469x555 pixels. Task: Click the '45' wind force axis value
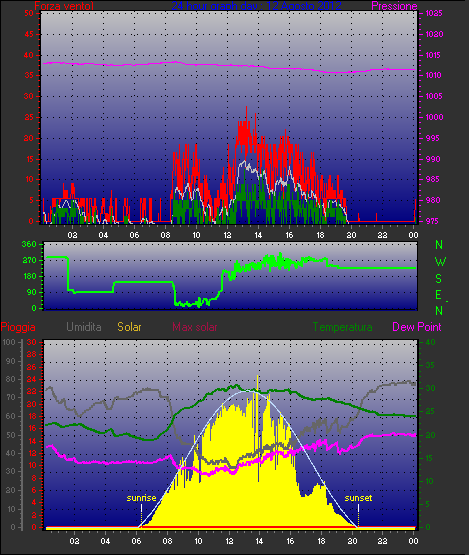coord(29,34)
